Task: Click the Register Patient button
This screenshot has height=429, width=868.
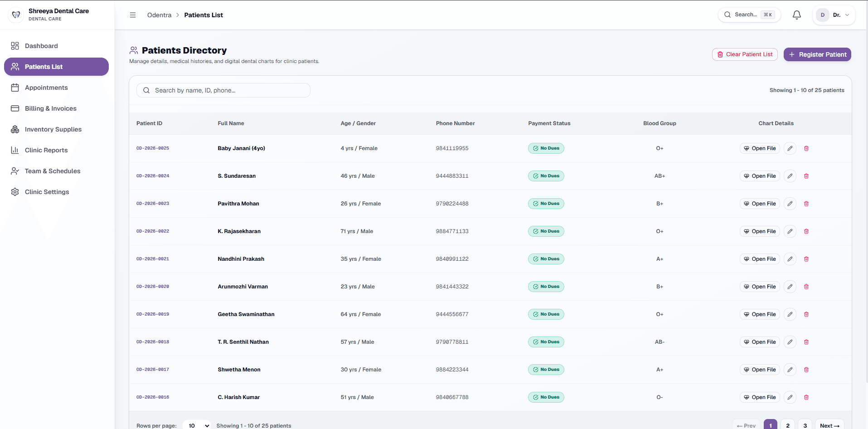Action: [x=817, y=54]
